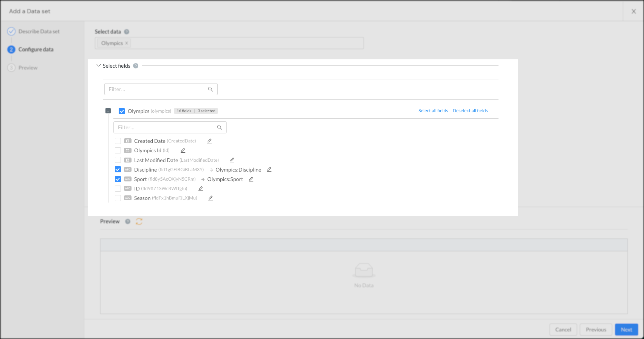
Task: Go to the Describe Data set step
Action: pos(34,31)
